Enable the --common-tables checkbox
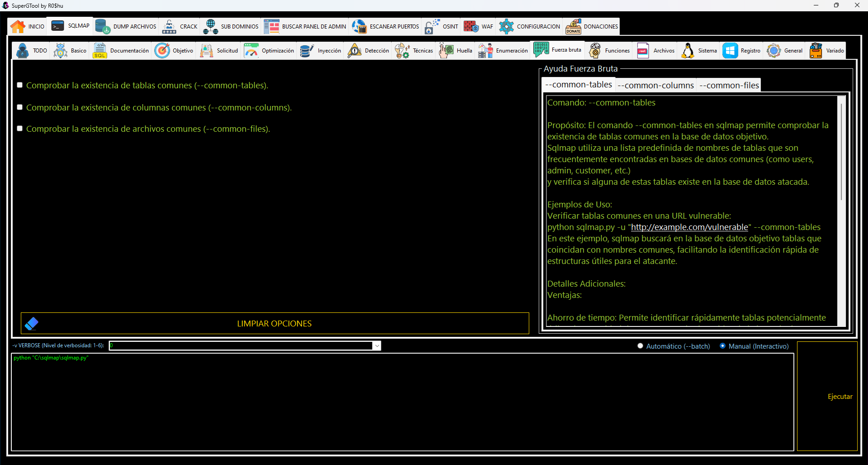This screenshot has width=868, height=465. (20, 85)
